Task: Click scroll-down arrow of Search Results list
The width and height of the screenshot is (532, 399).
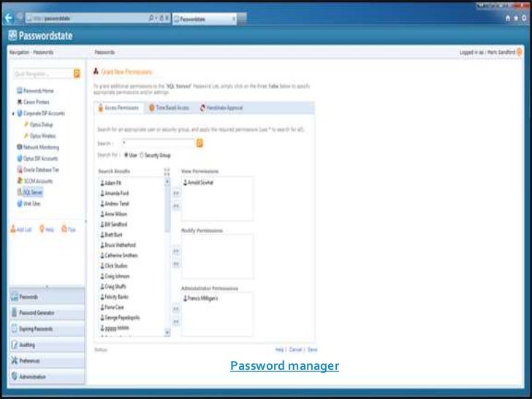Action: (x=167, y=332)
